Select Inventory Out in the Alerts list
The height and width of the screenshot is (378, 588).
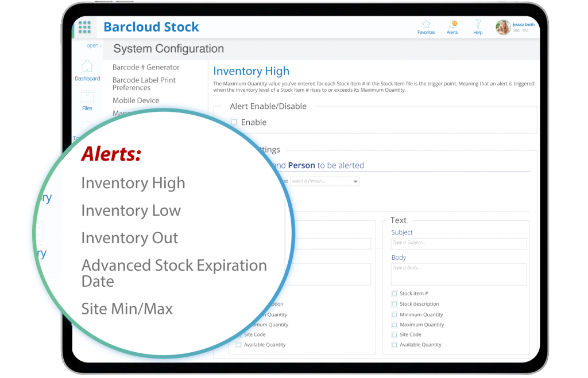[x=130, y=238]
